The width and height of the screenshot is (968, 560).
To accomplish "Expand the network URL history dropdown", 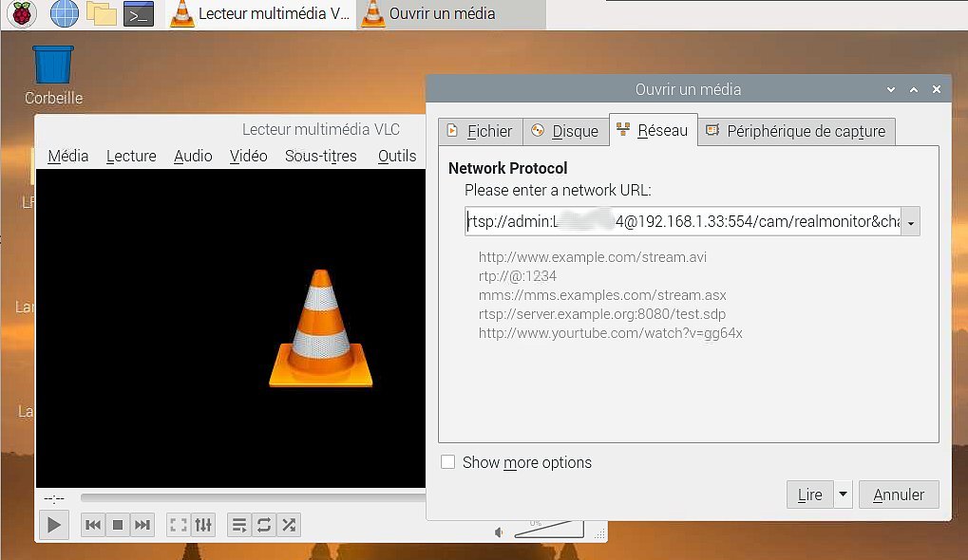I will [911, 222].
